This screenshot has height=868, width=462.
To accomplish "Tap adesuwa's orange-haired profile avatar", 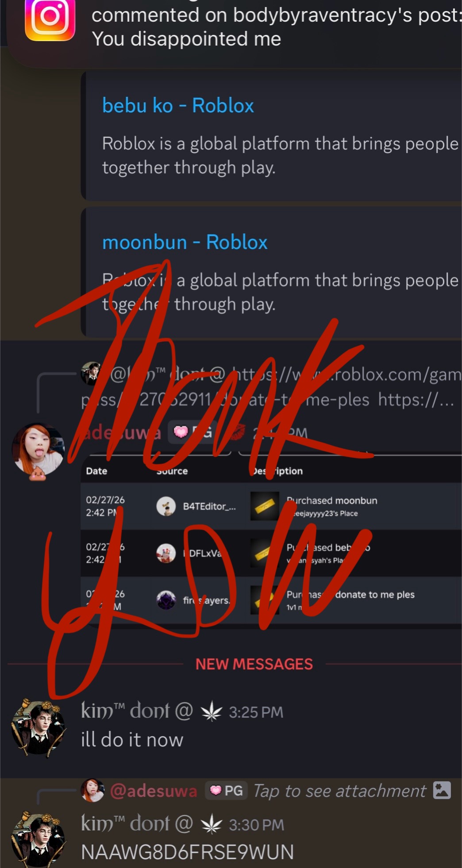I will coord(38,450).
